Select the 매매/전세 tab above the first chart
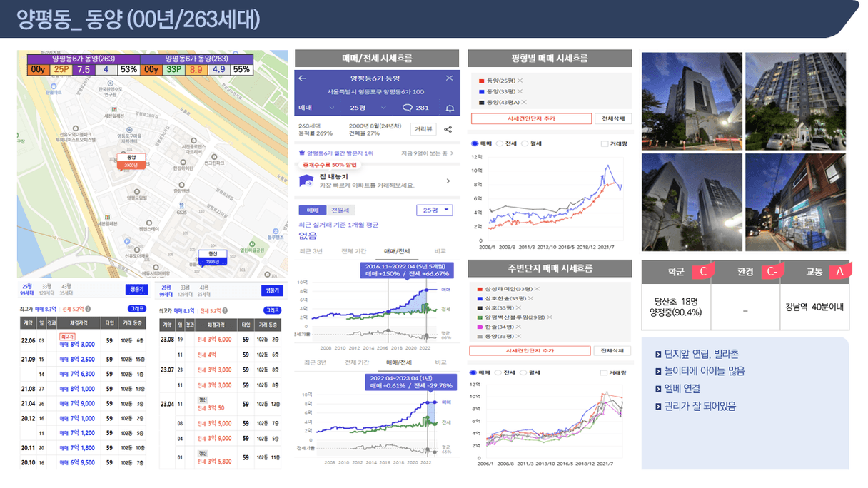This screenshot has width=868, height=488. [x=397, y=251]
